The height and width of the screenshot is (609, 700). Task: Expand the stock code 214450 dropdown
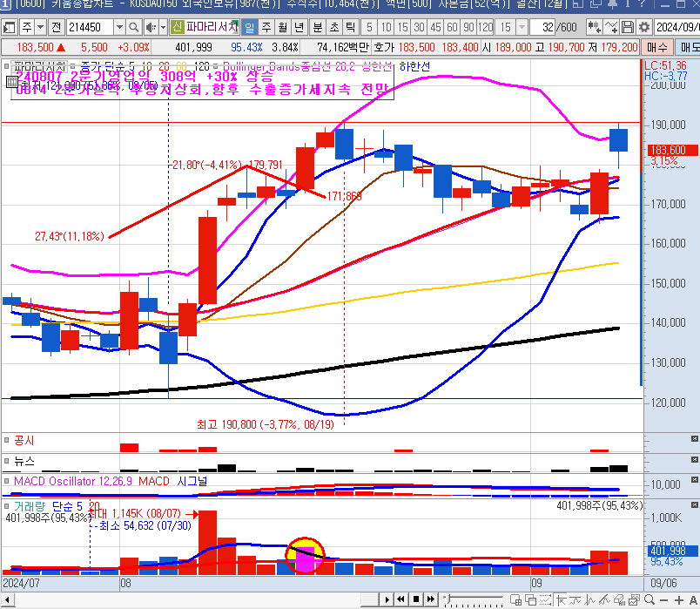pos(119,27)
